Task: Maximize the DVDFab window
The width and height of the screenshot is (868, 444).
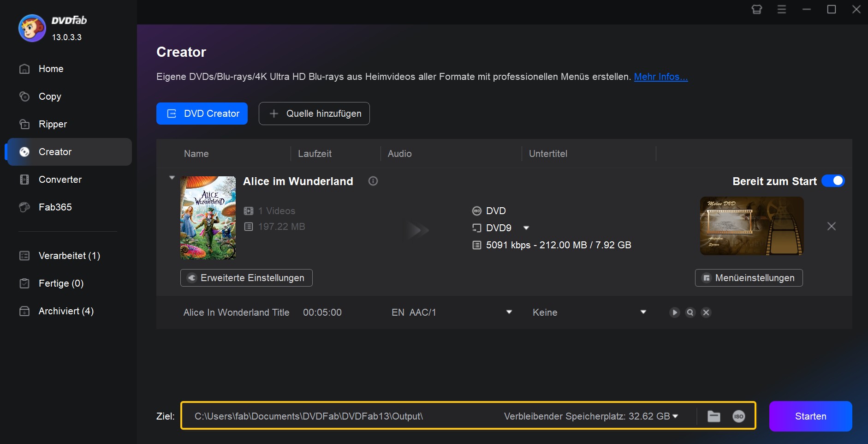Action: click(x=832, y=9)
